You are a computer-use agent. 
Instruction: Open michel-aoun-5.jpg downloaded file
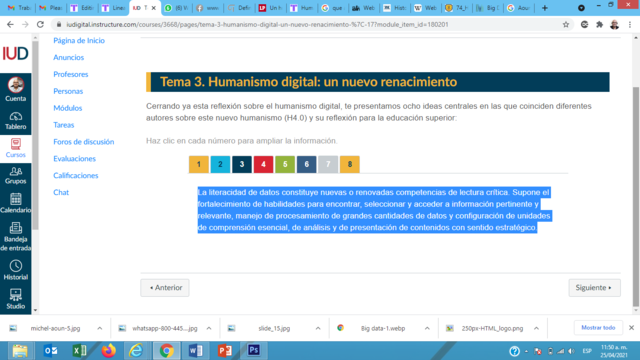[x=56, y=328]
